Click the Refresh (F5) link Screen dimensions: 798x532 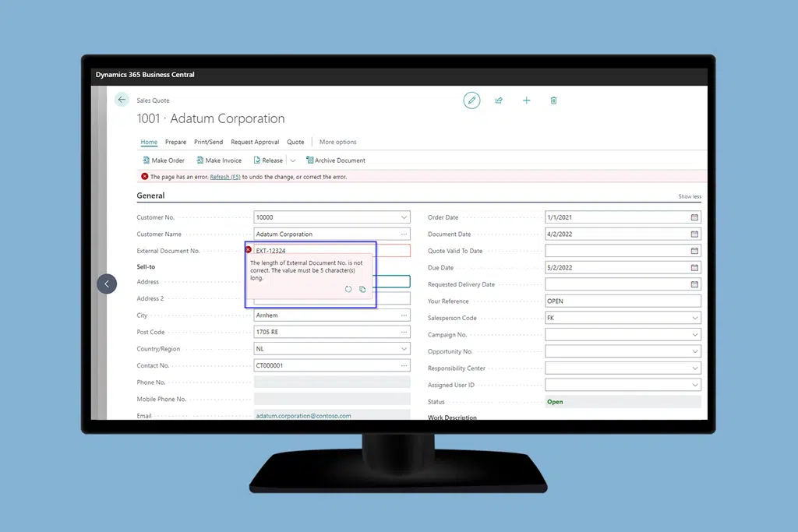(224, 177)
